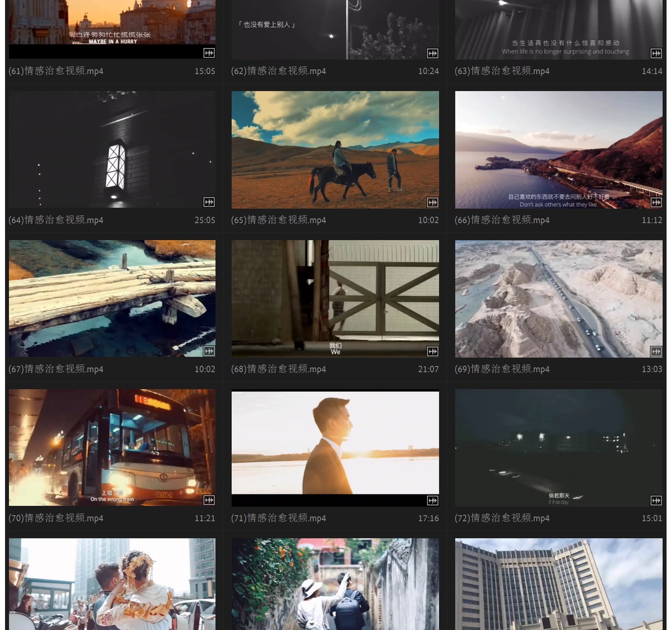
Task: Click the file name '(68)情感治愈视频.mp4'
Action: (278, 369)
